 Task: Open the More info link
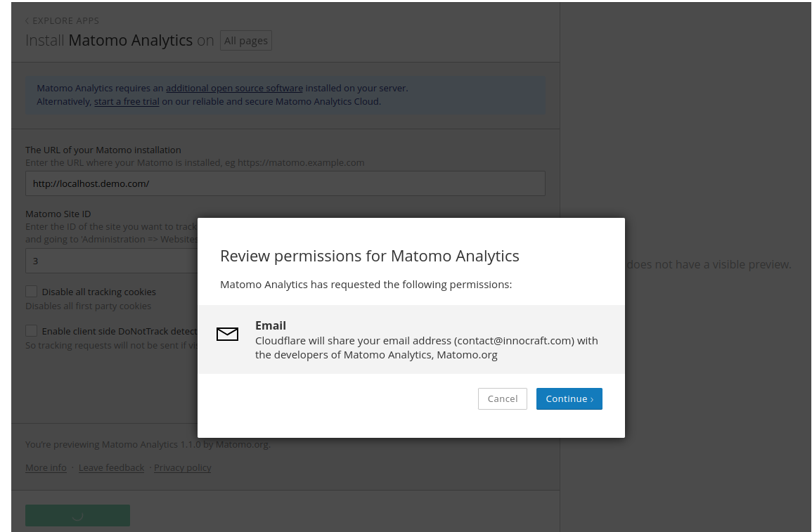(x=46, y=468)
